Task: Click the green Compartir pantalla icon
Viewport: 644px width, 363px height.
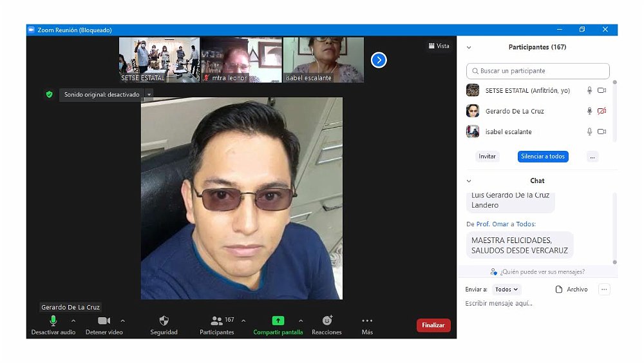Action: 278,320
